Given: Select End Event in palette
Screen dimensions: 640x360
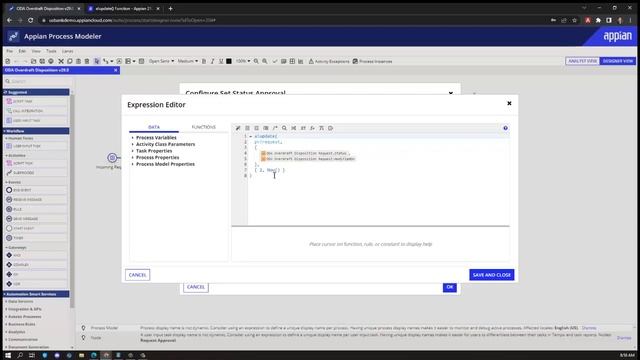Looking at the screenshot, I should pyautogui.click(x=36, y=190).
